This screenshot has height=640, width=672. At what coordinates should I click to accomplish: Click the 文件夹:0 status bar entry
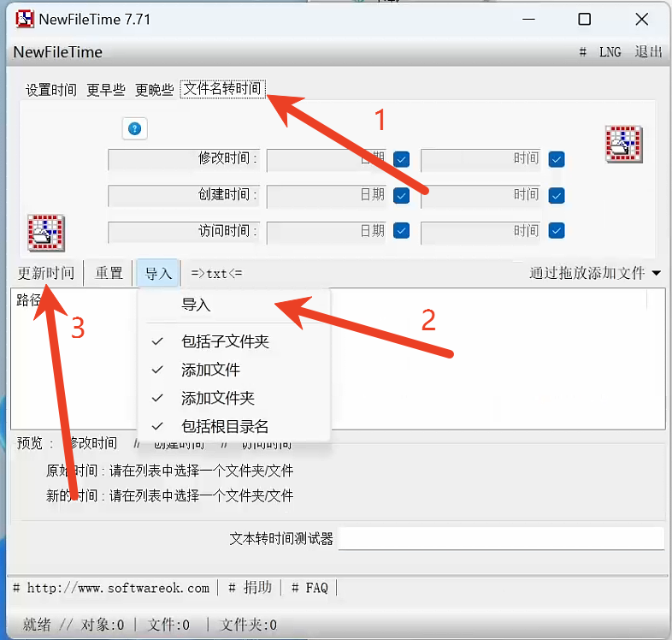pyautogui.click(x=248, y=625)
